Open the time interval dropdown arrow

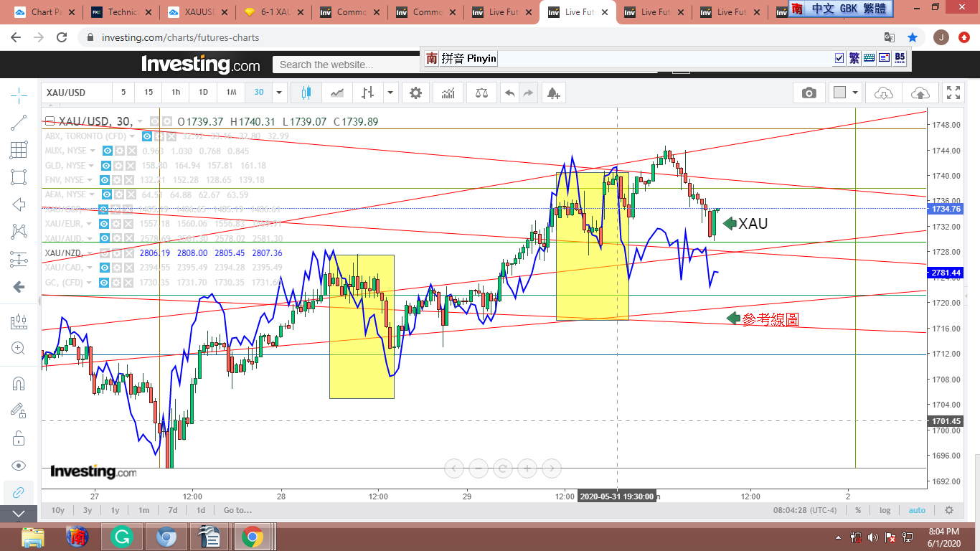click(279, 93)
